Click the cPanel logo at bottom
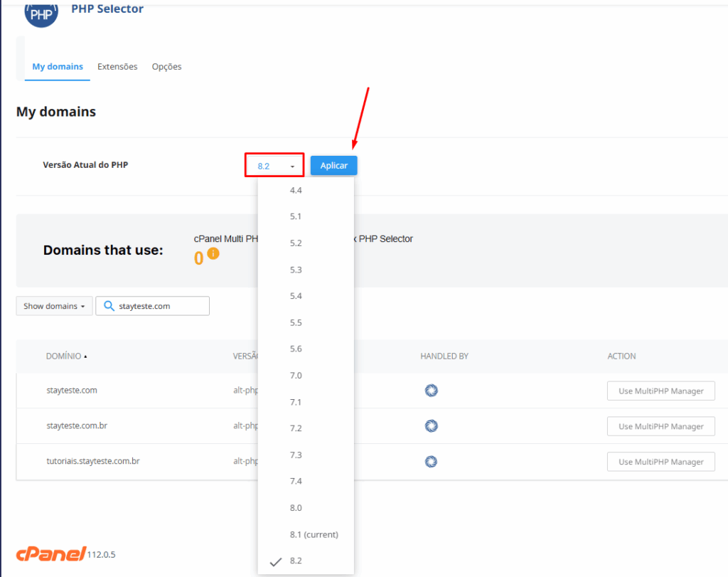Screen dimensions: 728x577 (x=50, y=554)
